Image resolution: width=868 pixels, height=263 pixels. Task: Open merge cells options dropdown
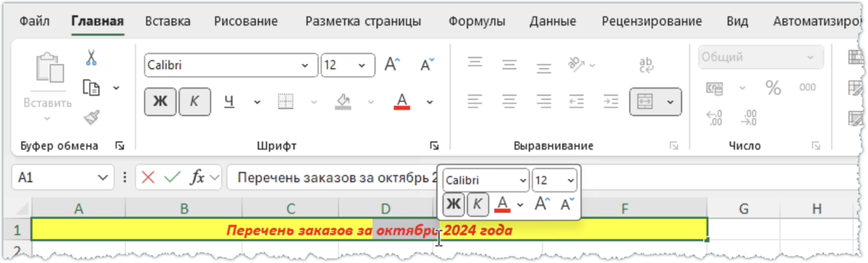[670, 102]
